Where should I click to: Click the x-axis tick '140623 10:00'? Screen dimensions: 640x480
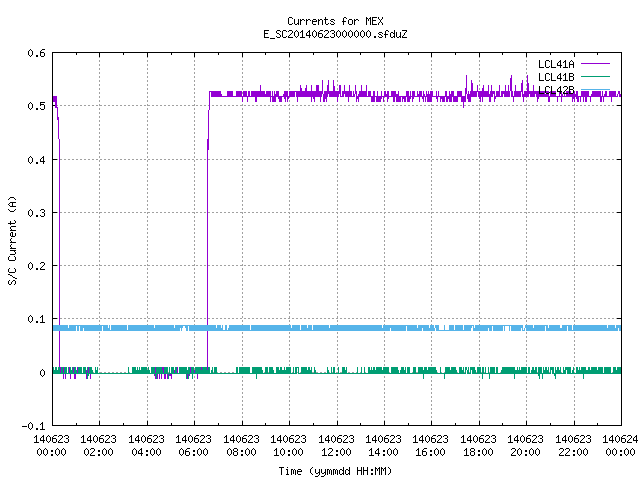(289, 446)
